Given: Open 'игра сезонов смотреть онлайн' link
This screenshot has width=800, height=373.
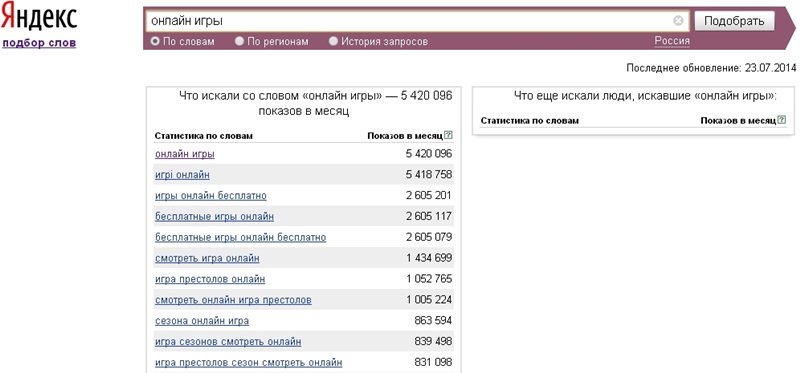Looking at the screenshot, I should [x=228, y=341].
